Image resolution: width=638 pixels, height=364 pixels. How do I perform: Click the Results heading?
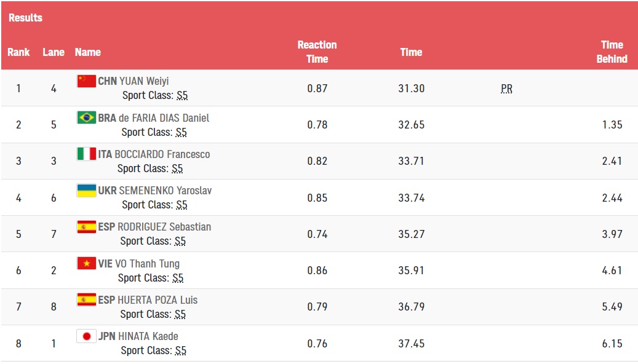pos(26,17)
